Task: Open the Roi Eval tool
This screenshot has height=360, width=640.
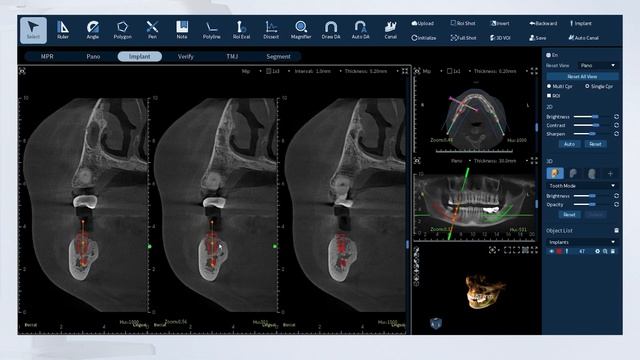Action: (242, 30)
